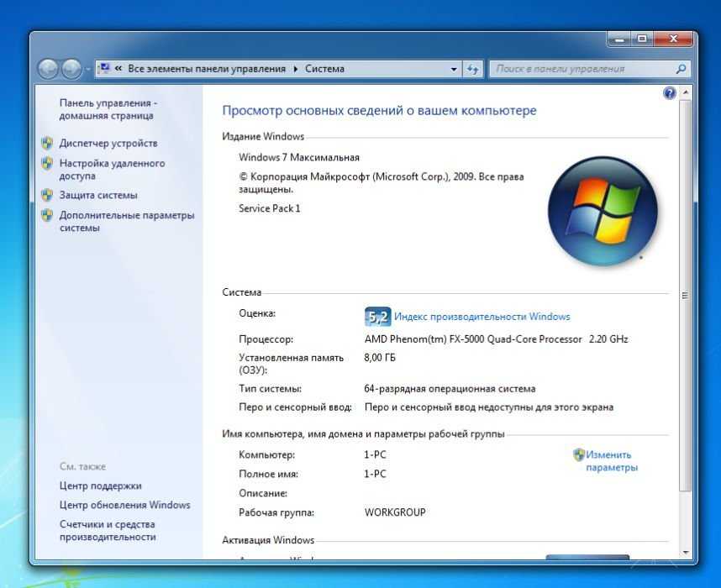Viewport: 721px width, 588px height.
Task: Click the vertical scrollbar thumb
Action: [x=686, y=296]
